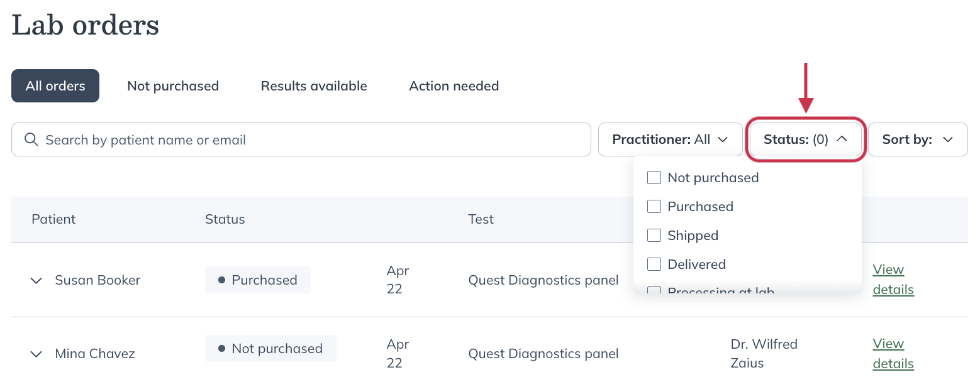The image size is (980, 387).
Task: Click the search magnifier icon
Action: click(31, 139)
